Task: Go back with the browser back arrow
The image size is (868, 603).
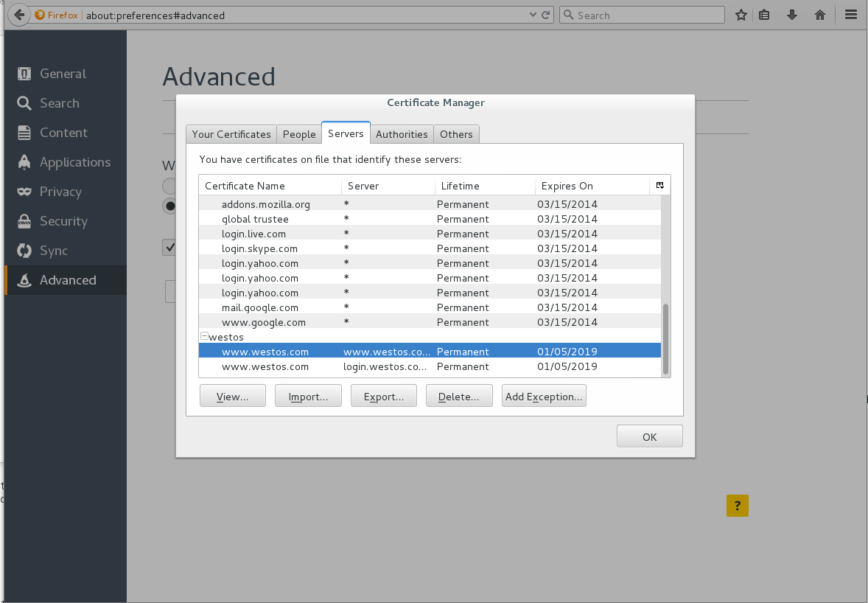Action: (19, 15)
